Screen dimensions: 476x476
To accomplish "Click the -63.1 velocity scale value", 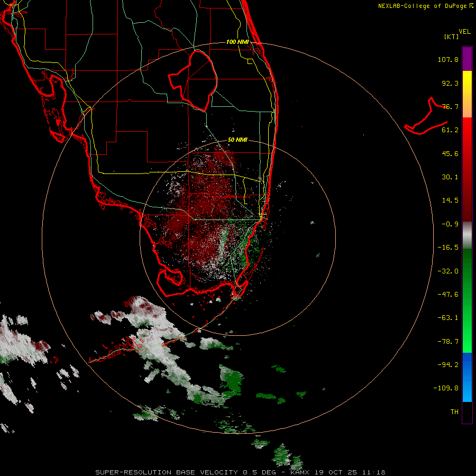I will coord(448,318).
